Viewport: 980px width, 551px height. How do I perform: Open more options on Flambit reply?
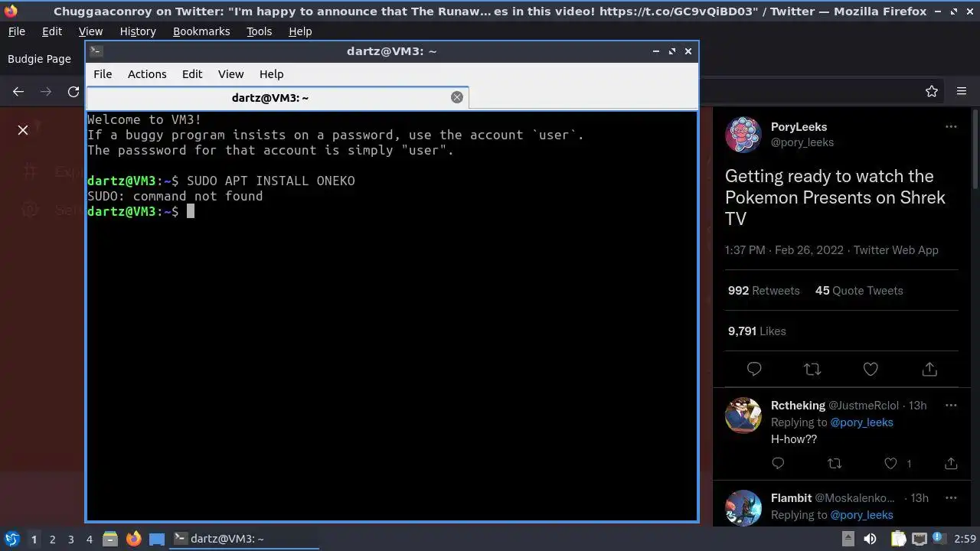click(x=951, y=498)
